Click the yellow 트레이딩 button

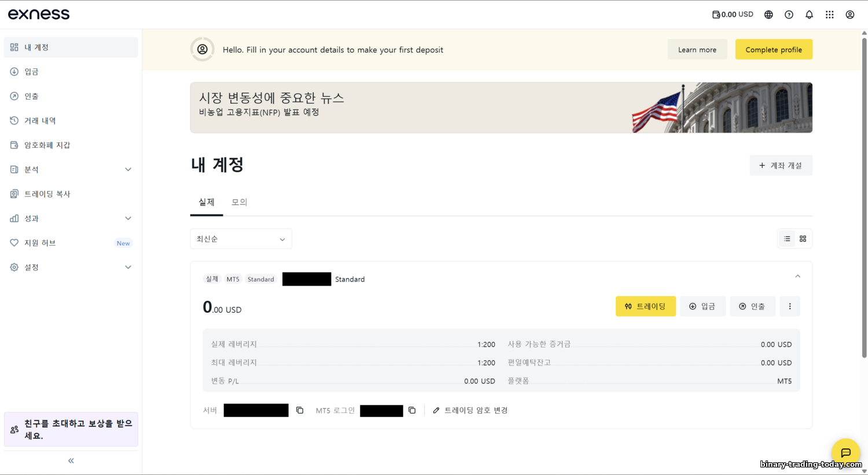(x=645, y=306)
